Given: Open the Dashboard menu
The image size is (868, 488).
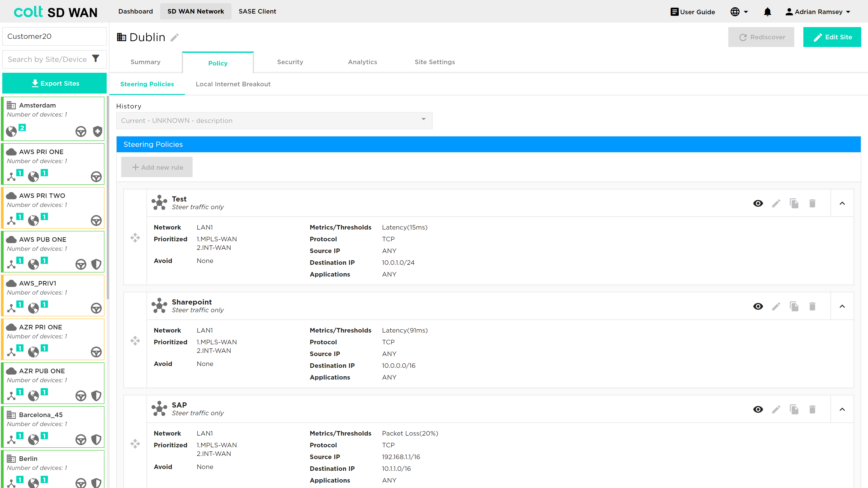Looking at the screenshot, I should tap(135, 12).
